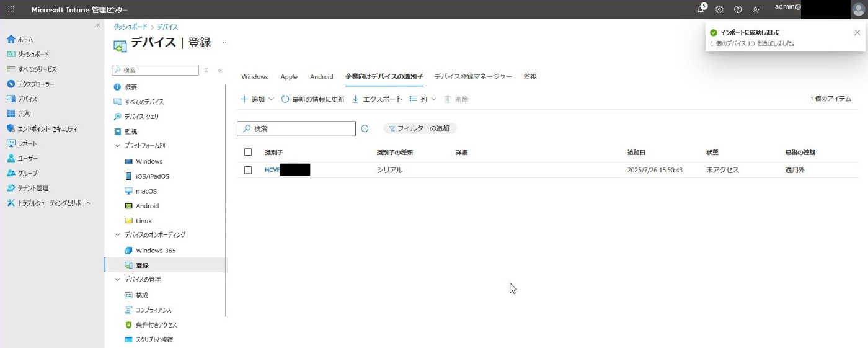Switch to the 監視 tab
Viewport: 868px width, 348px height.
click(530, 77)
